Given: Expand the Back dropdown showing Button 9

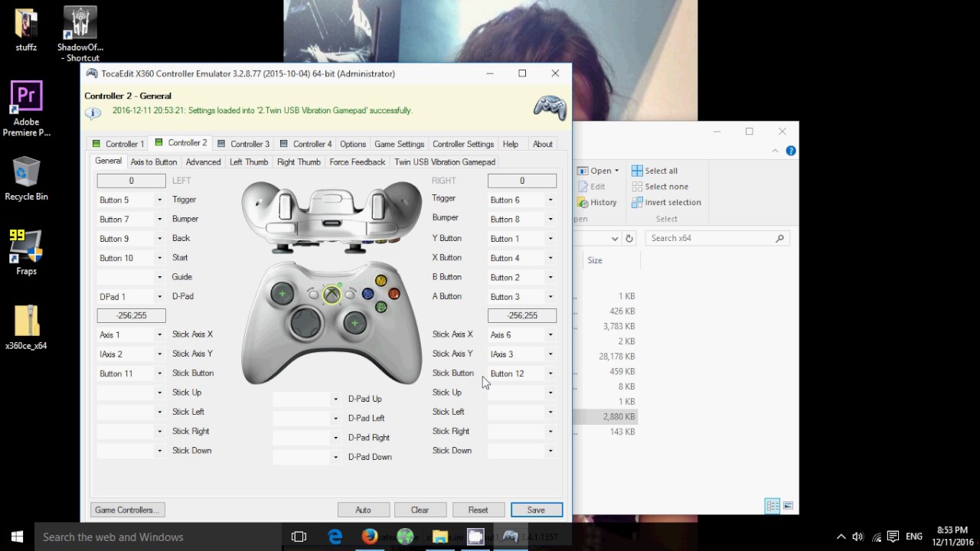Looking at the screenshot, I should tap(160, 239).
